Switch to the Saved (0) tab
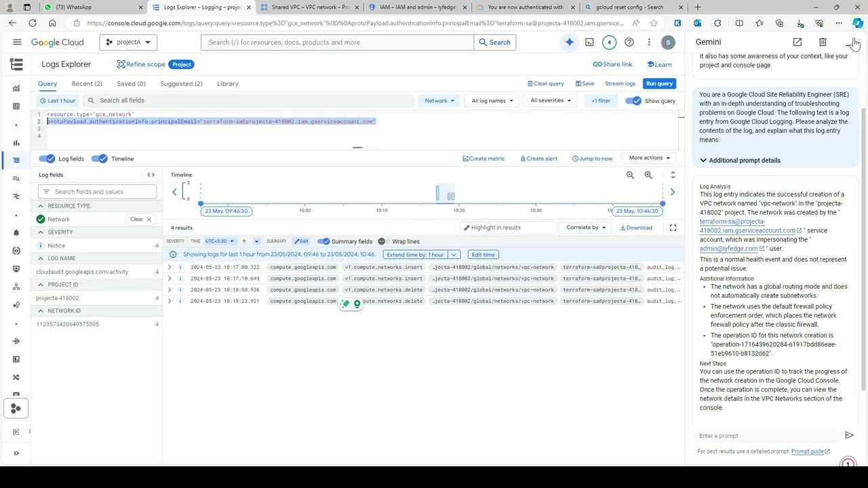This screenshot has height=488, width=868. click(x=131, y=84)
